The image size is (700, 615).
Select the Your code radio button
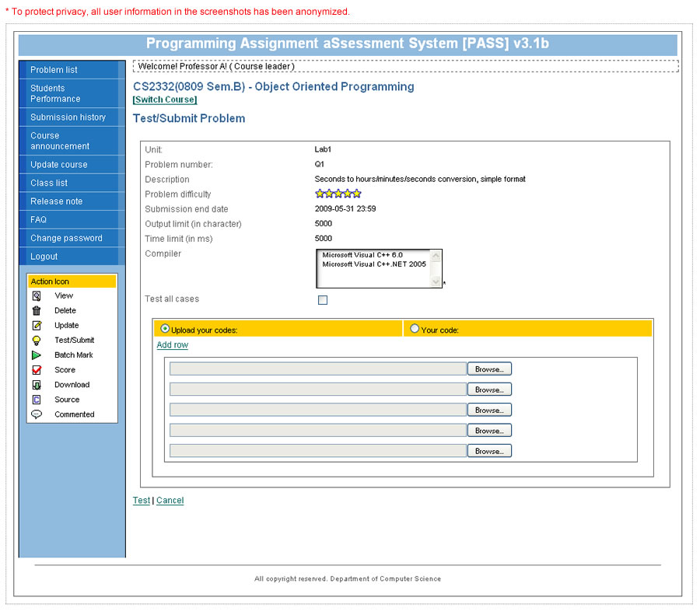(414, 329)
